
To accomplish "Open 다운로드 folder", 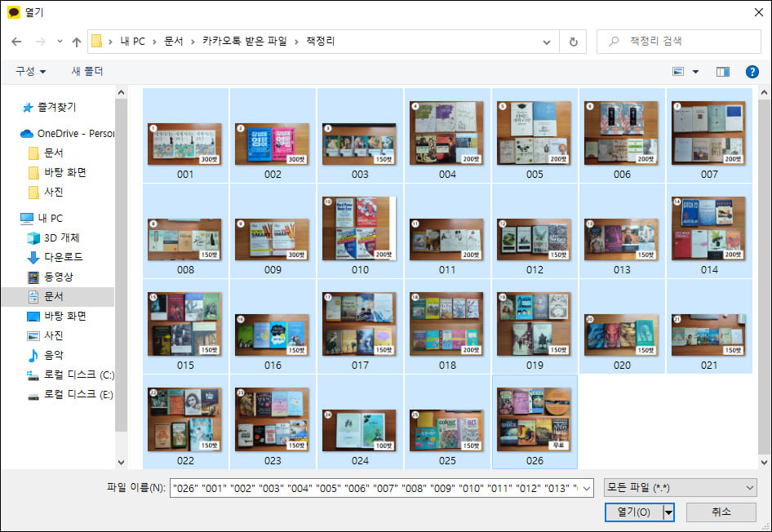I will pyautogui.click(x=55, y=257).
